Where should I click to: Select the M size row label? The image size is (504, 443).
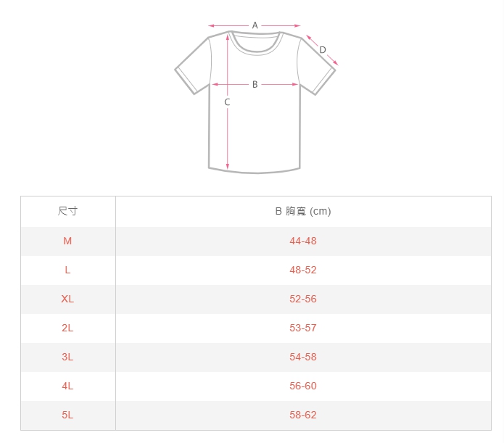click(x=67, y=241)
